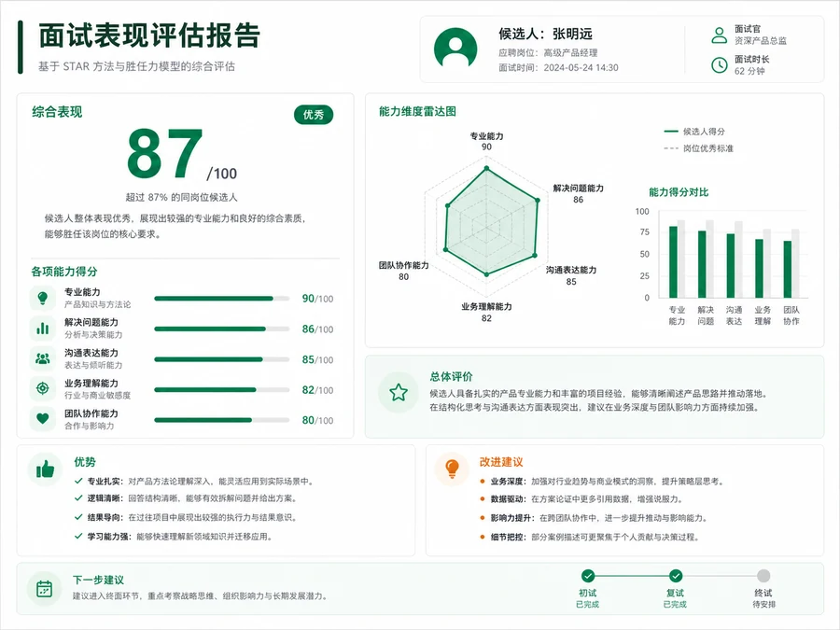Click the interviewer person icon
840x630 pixels.
click(719, 35)
